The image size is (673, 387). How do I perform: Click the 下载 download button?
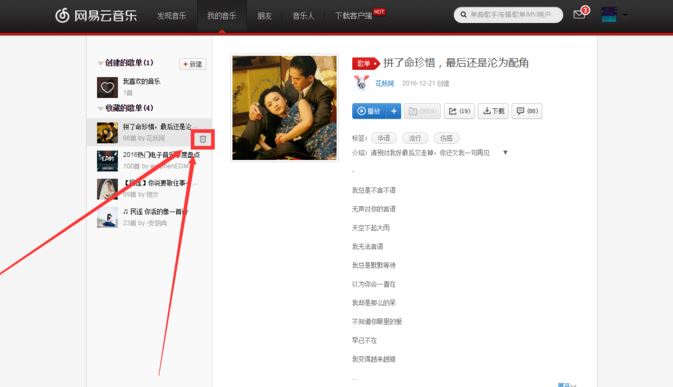pos(494,111)
